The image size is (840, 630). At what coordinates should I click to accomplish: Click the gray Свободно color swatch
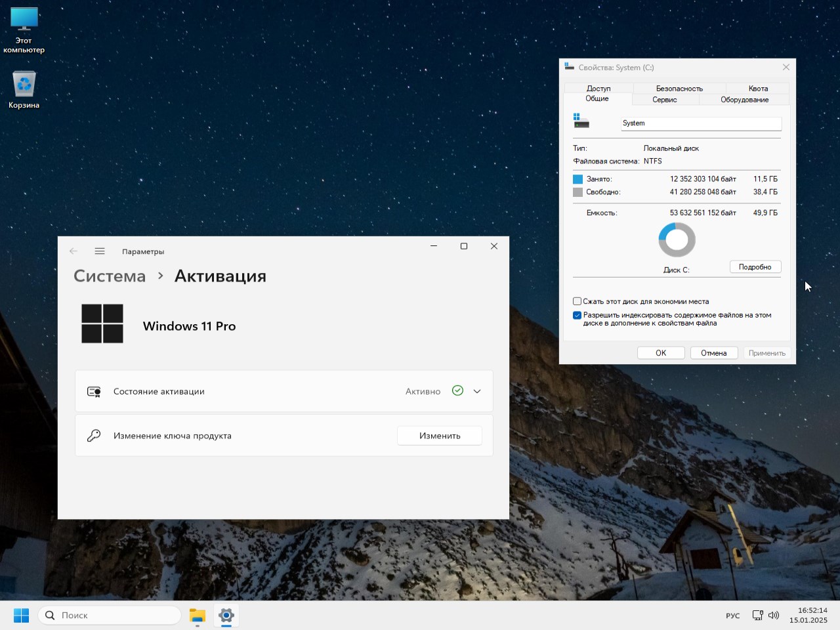(577, 192)
